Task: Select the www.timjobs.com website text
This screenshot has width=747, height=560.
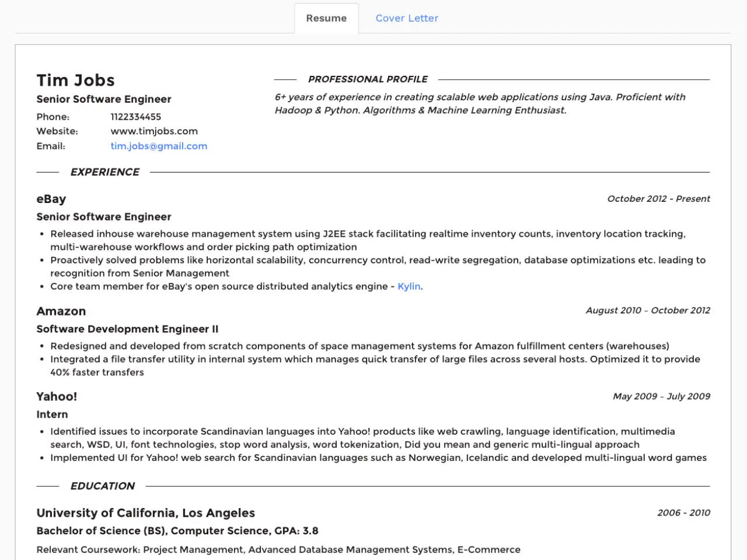Action: pos(154,131)
